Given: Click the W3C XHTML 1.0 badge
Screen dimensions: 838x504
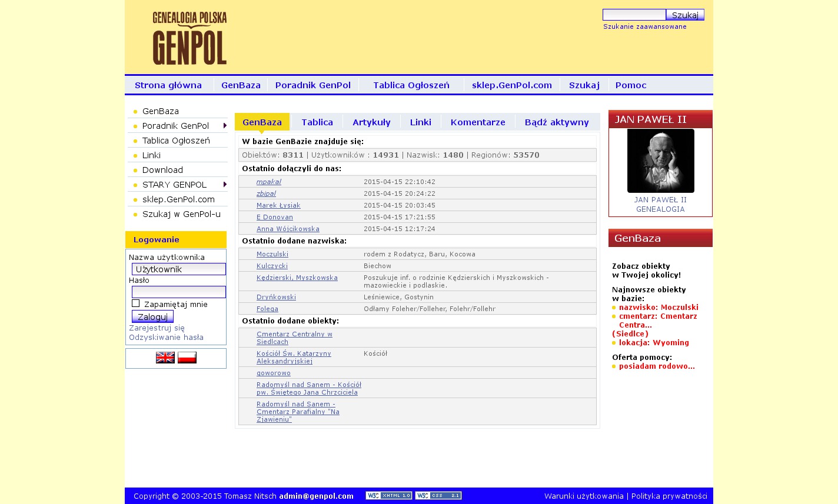Looking at the screenshot, I should (x=388, y=496).
